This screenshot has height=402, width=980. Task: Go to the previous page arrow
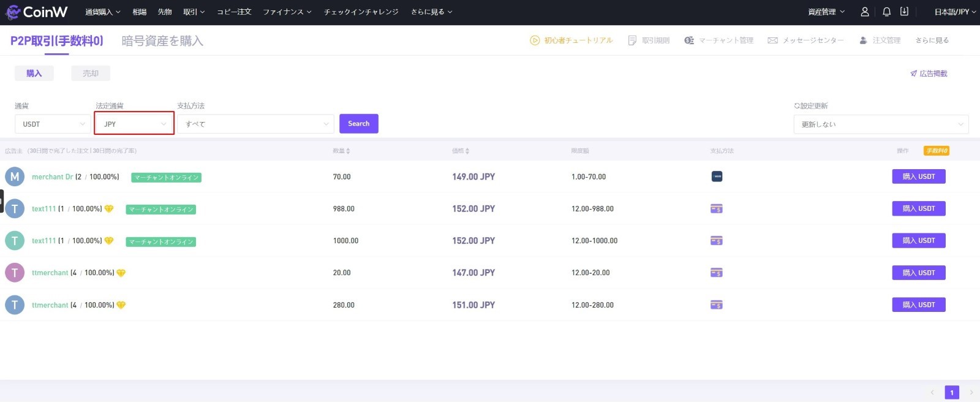point(932,392)
